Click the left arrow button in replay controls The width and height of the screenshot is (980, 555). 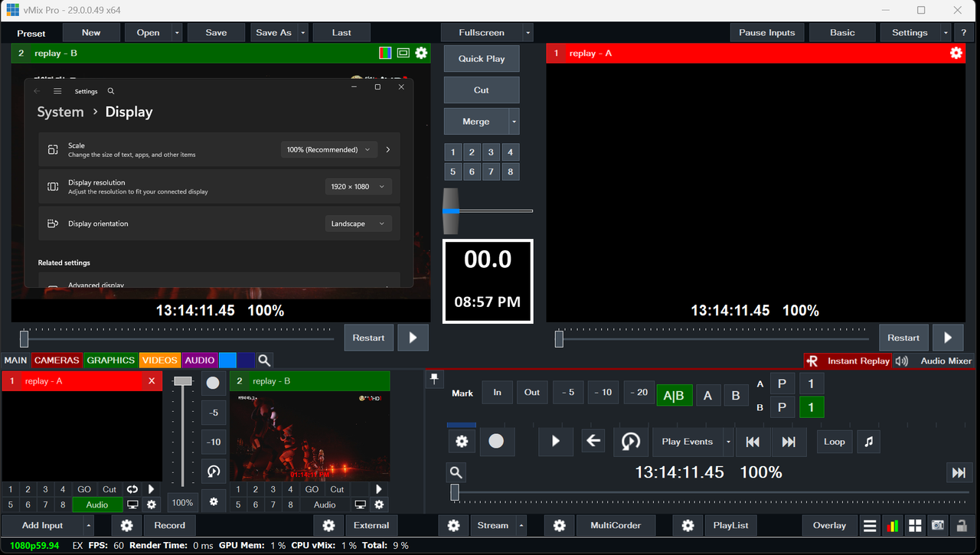click(x=593, y=442)
